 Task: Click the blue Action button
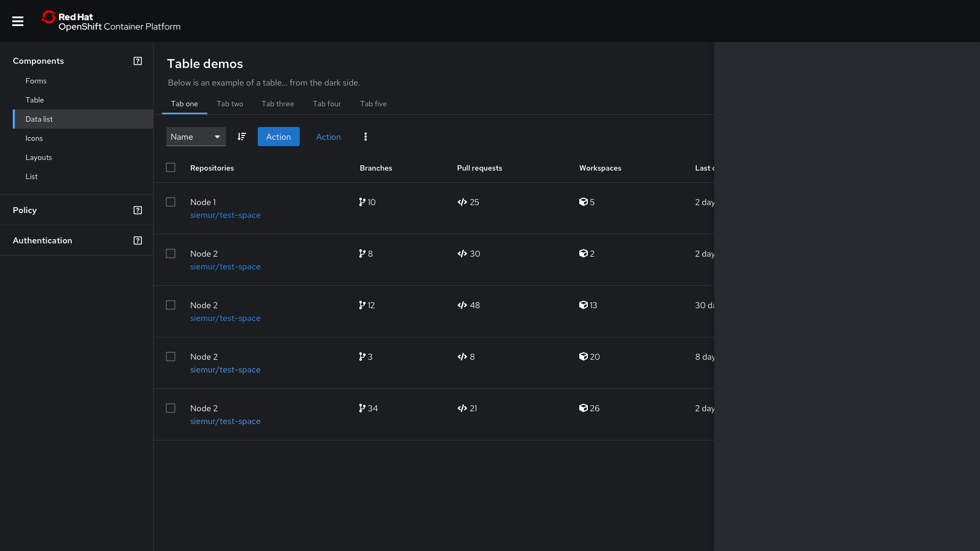[278, 137]
